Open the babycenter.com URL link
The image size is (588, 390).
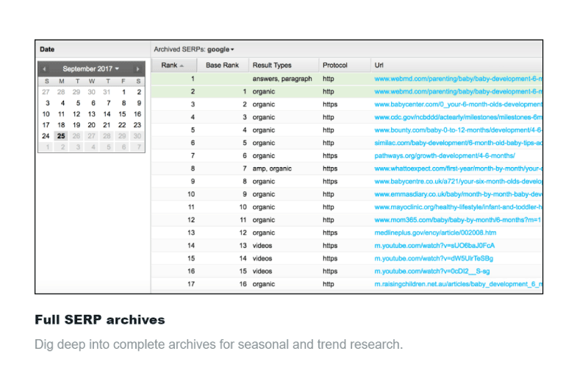(458, 104)
